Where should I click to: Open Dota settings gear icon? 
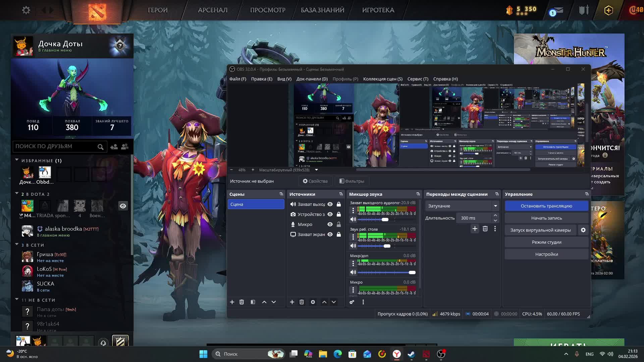(x=26, y=10)
